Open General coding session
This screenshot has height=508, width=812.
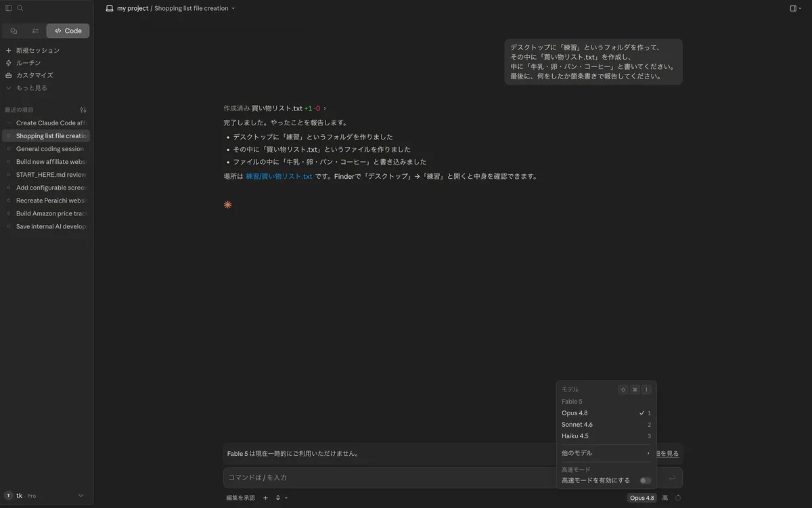[x=46, y=149]
